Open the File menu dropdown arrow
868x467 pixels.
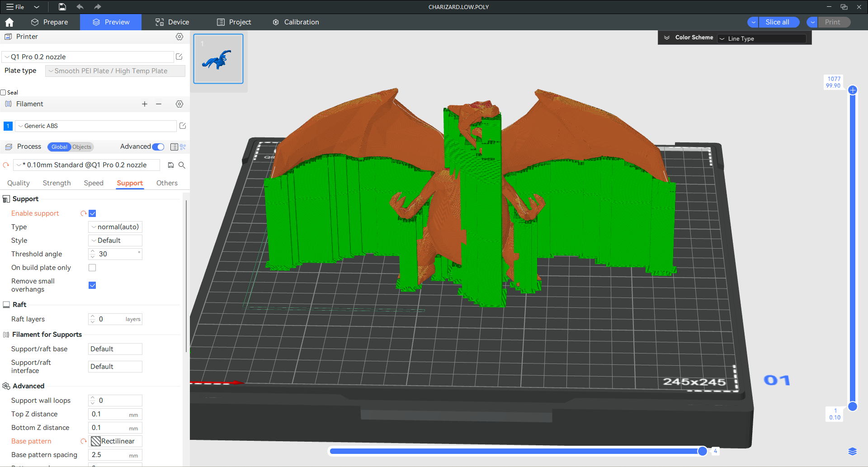[x=37, y=7]
